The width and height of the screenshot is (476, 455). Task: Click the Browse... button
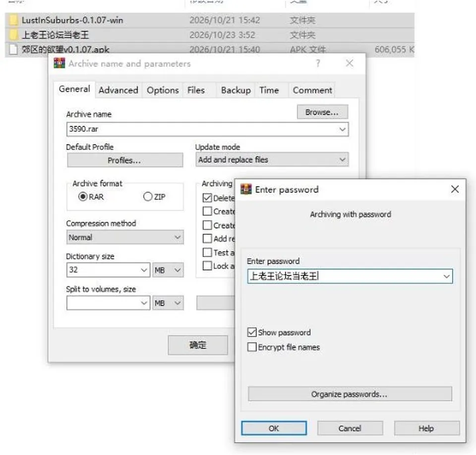point(322,112)
